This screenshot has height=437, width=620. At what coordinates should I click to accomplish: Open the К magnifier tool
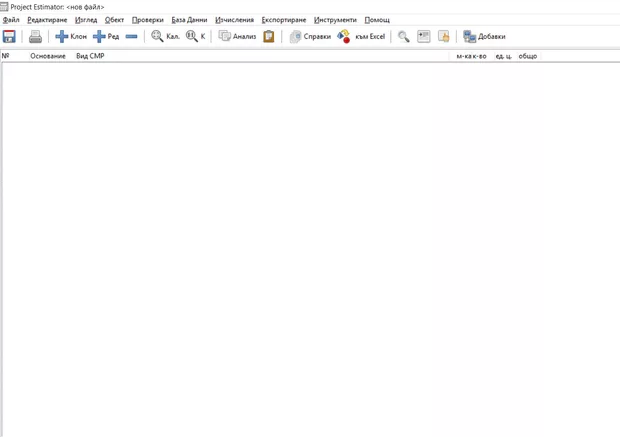point(195,36)
